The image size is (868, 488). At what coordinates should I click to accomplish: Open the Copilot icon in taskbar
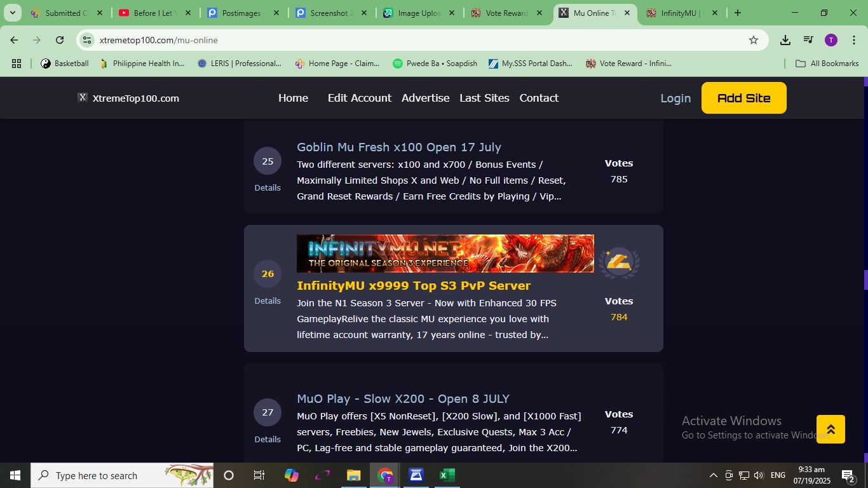tap(292, 475)
